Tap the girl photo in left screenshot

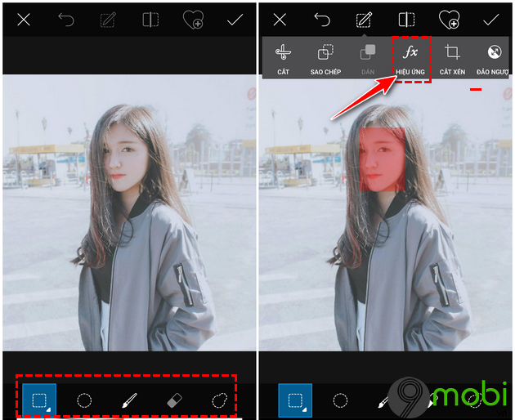pyautogui.click(x=129, y=212)
